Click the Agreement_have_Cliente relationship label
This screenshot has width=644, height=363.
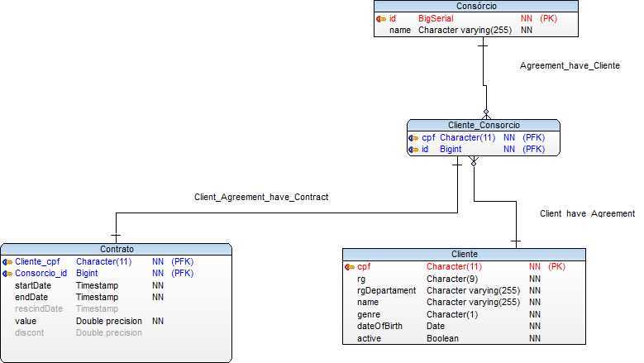click(x=570, y=65)
